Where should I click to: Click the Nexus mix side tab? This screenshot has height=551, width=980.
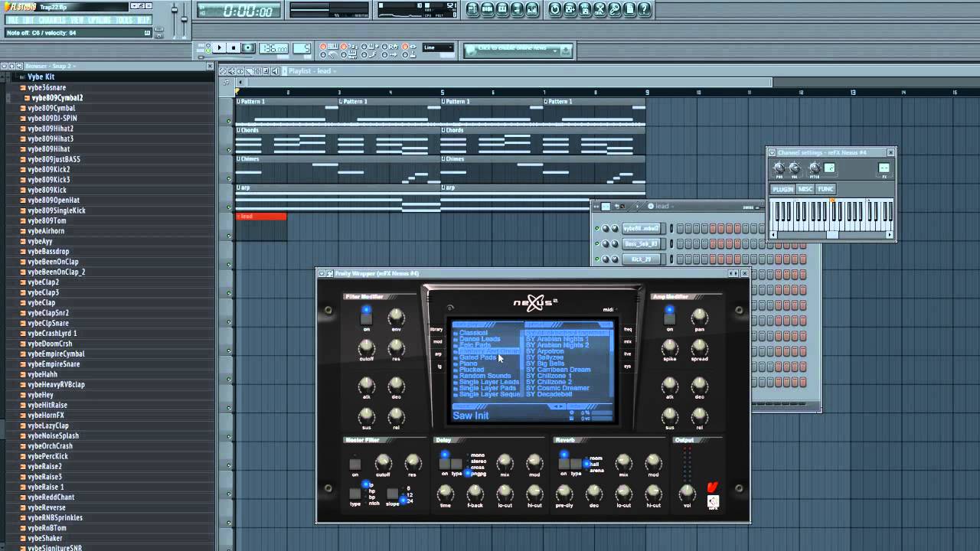click(628, 341)
